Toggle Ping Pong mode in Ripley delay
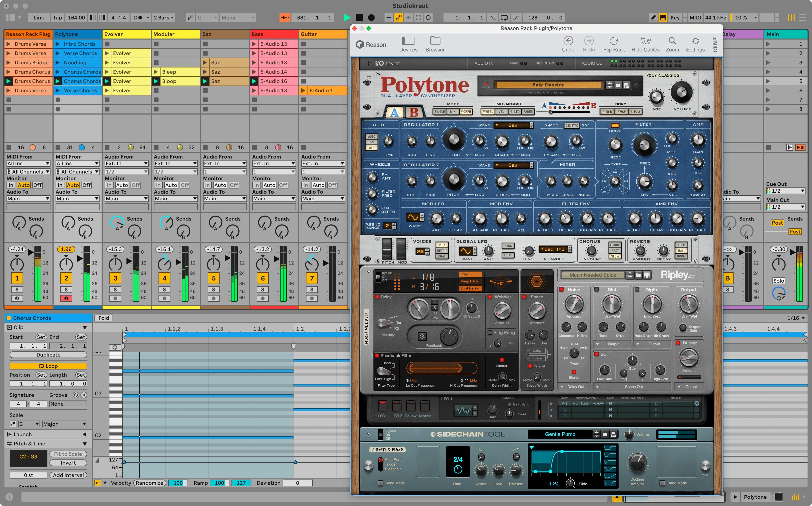The height and width of the screenshot is (506, 812). click(491, 332)
